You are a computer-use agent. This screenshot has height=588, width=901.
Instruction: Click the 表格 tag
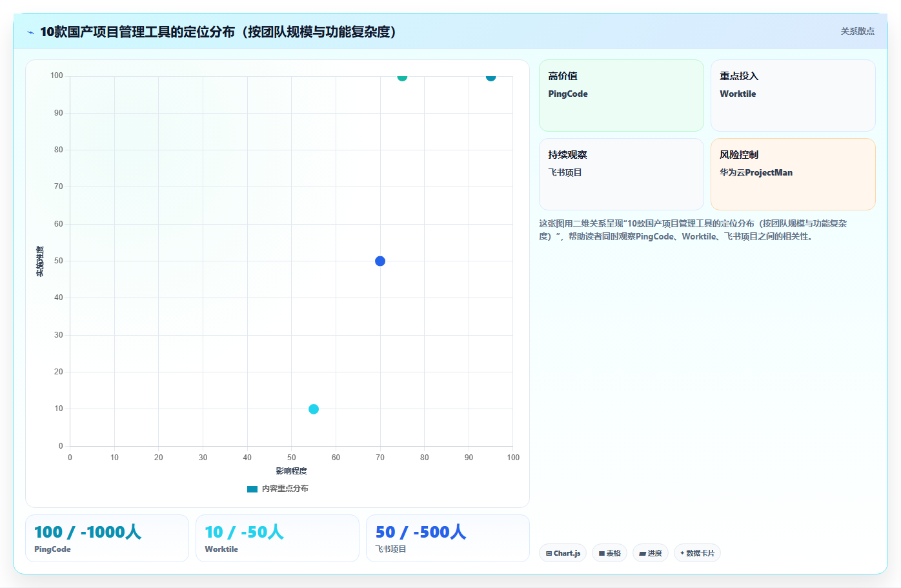[609, 553]
